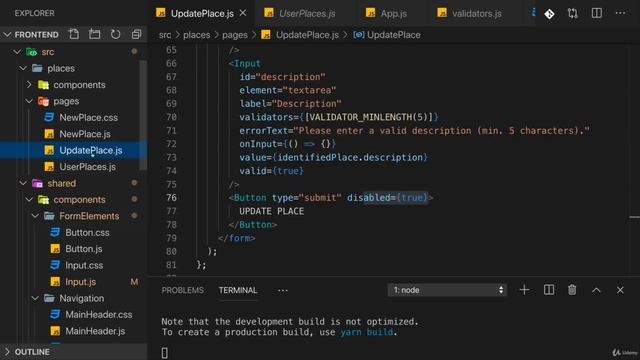Click line number 70 in the gutter

tap(171, 117)
